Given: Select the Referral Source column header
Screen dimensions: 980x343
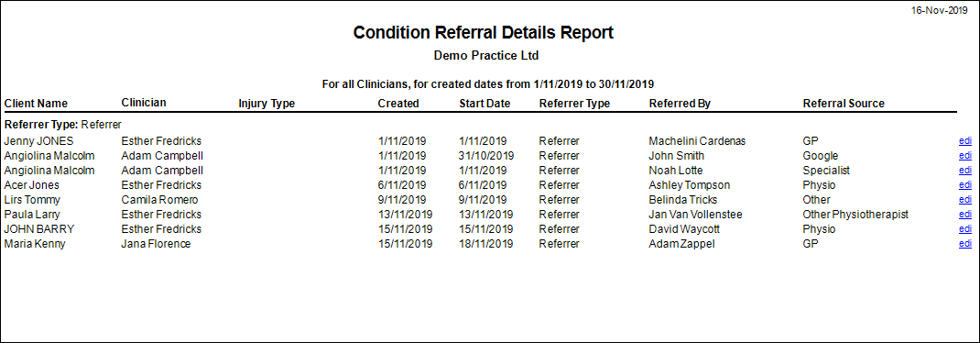Looking at the screenshot, I should coord(844,104).
